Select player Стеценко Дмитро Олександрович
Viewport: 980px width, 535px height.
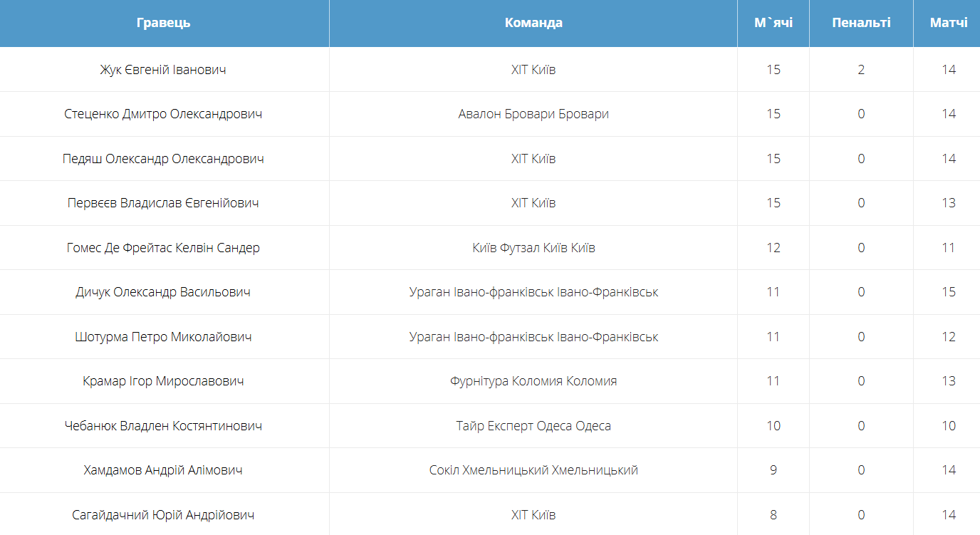163,114
